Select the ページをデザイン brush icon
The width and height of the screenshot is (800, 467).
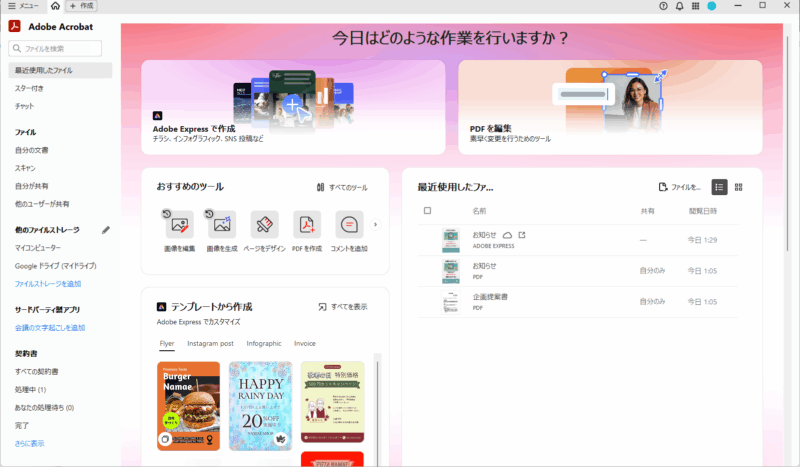coord(264,224)
